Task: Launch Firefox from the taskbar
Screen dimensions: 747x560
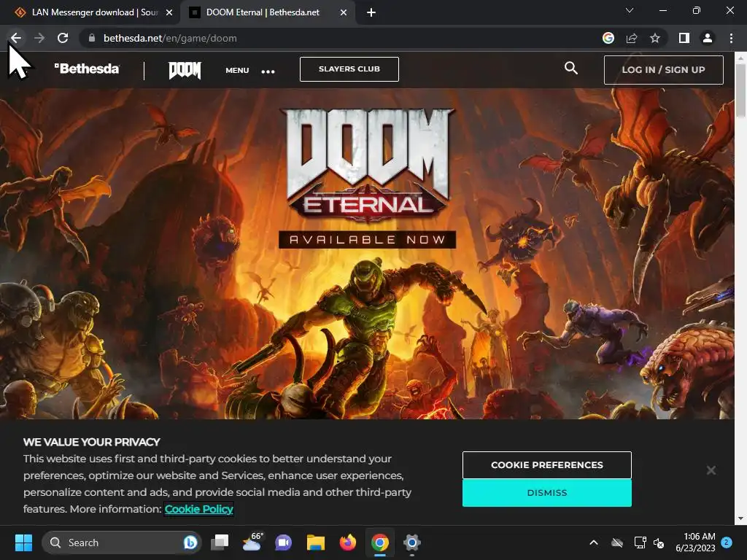Action: (x=348, y=542)
